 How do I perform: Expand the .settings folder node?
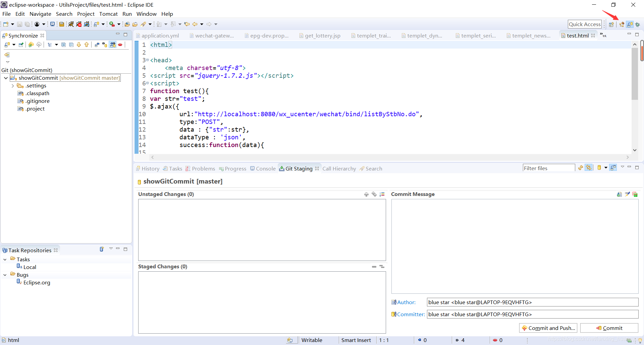point(13,86)
